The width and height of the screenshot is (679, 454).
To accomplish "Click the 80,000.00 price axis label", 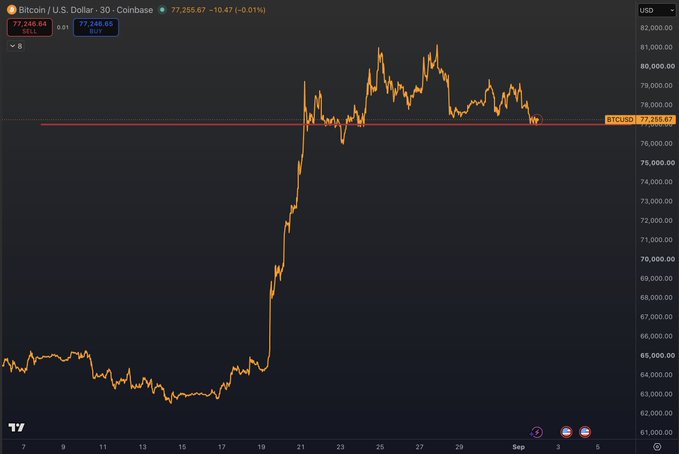I will (657, 66).
